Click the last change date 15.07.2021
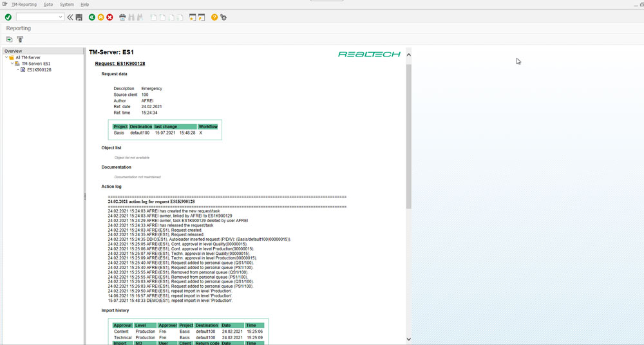Screen dimensions: 644x345 (x=165, y=133)
